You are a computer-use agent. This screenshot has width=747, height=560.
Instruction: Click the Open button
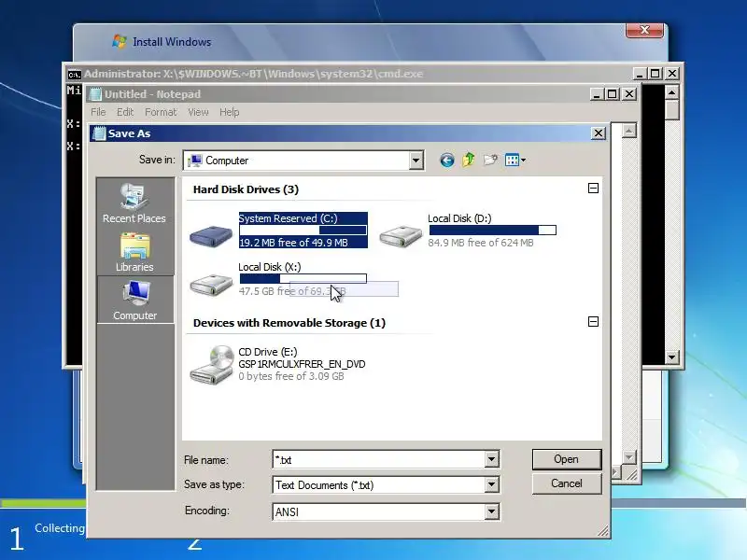tap(567, 459)
